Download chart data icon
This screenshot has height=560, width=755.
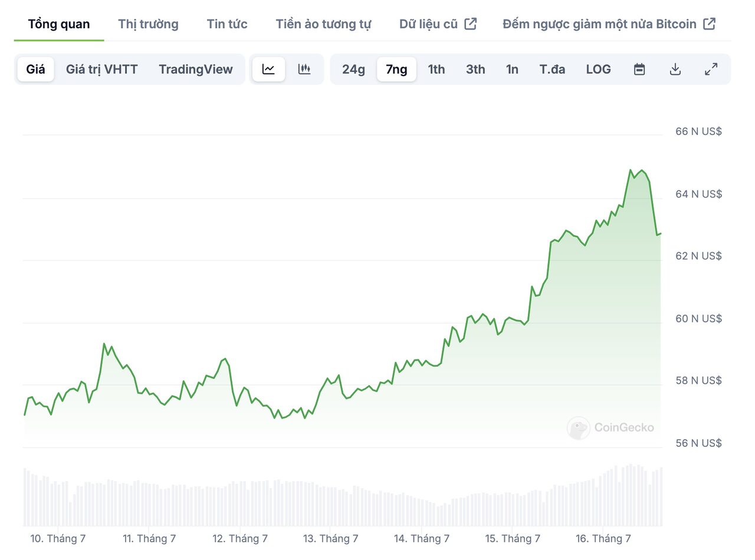tap(675, 69)
